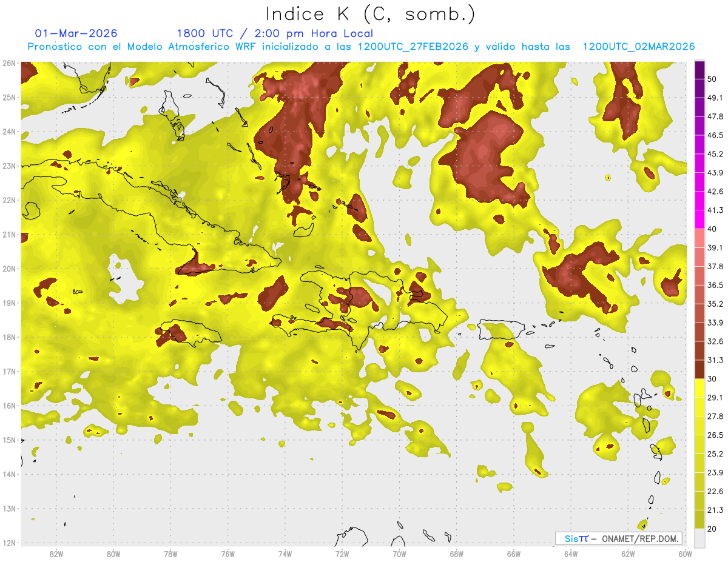This screenshot has height=562, width=728.
Task: Click the longitude label '82W'
Action: (56, 554)
